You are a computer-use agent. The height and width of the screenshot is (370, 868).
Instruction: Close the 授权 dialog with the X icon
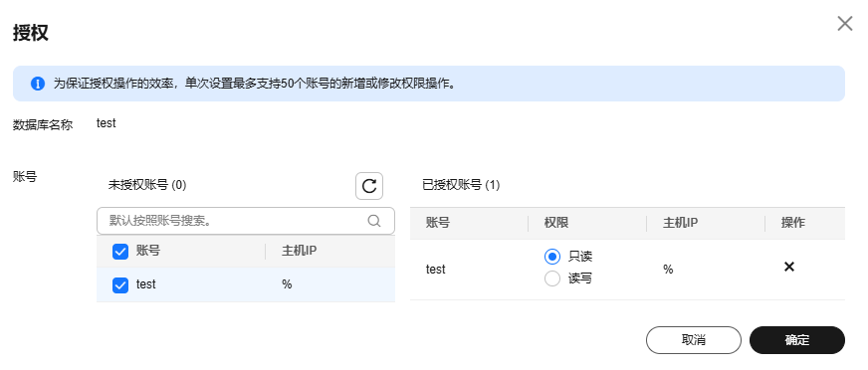tap(845, 23)
